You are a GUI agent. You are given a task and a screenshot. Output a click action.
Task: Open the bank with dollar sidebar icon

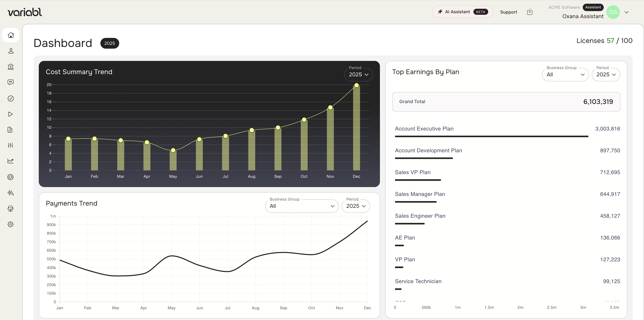pyautogui.click(x=11, y=67)
